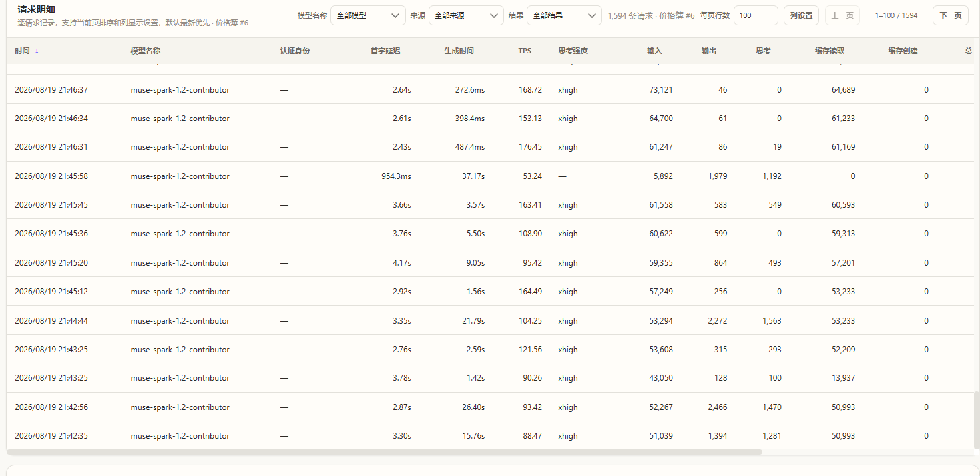The width and height of the screenshot is (980, 476).
Task: Click the first-token latency 4.17s cell
Action: [402, 263]
